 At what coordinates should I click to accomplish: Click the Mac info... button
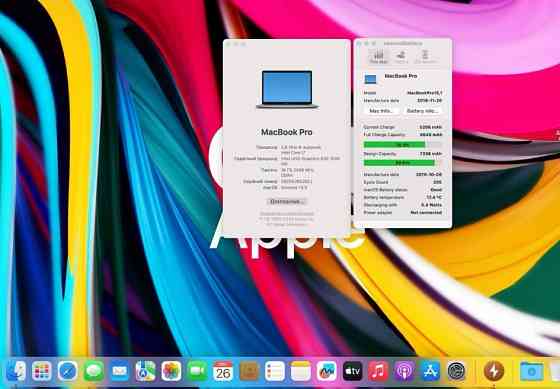pyautogui.click(x=381, y=111)
